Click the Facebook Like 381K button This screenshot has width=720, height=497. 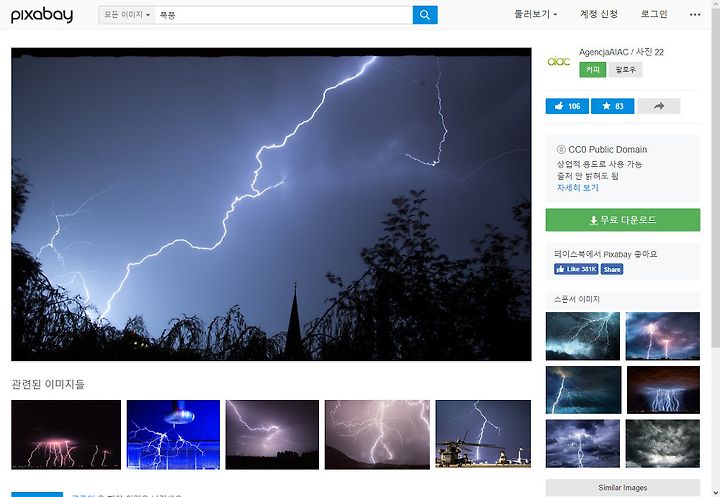click(576, 269)
